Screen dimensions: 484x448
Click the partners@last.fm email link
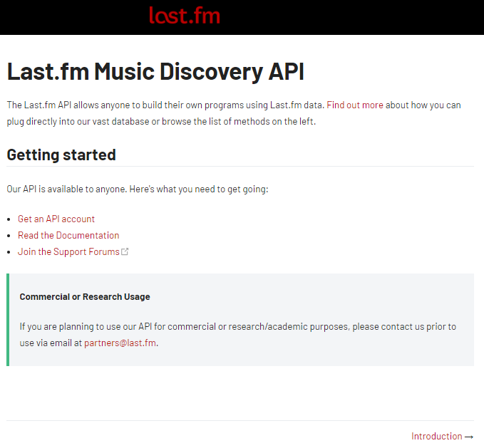tap(120, 343)
